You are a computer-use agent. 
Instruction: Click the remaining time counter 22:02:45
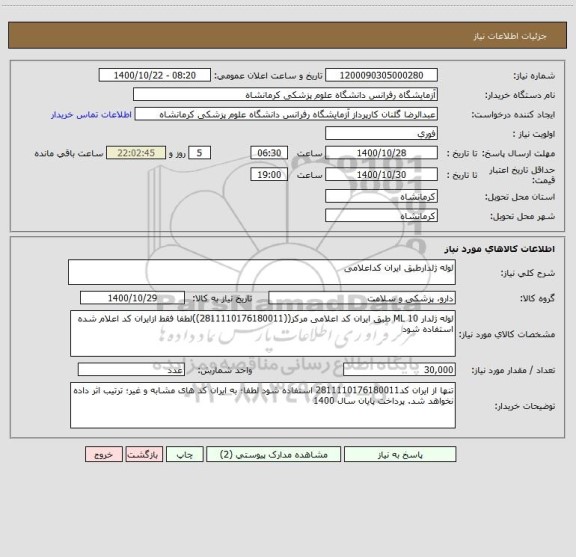[136, 153]
